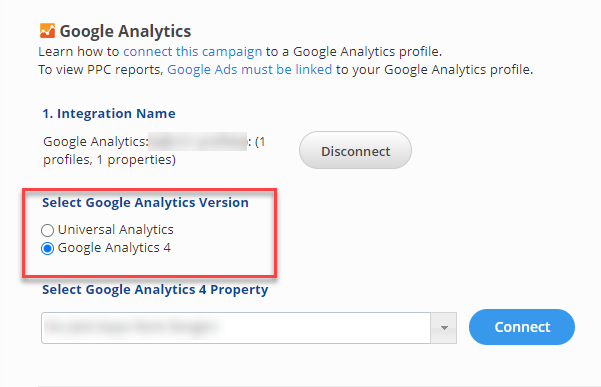Click the Learn how to intro text

point(79,51)
